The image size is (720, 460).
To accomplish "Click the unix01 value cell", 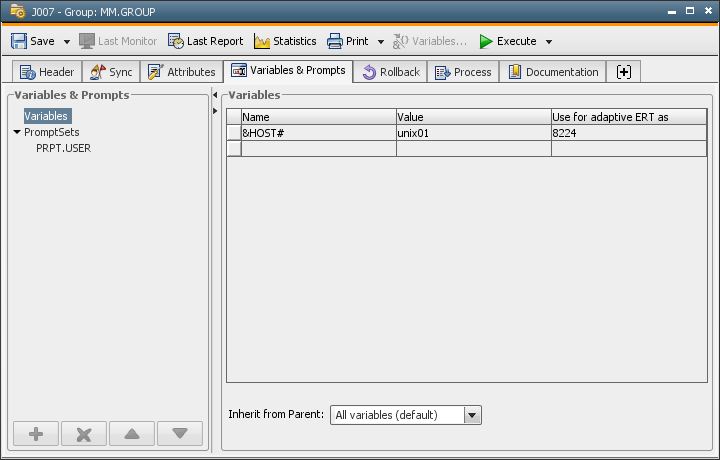I will [x=472, y=133].
